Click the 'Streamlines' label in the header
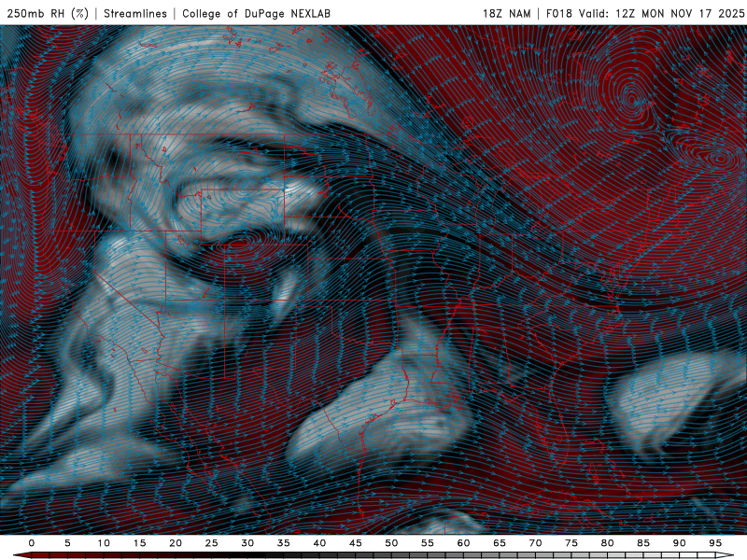The height and width of the screenshot is (560, 747). tap(135, 13)
